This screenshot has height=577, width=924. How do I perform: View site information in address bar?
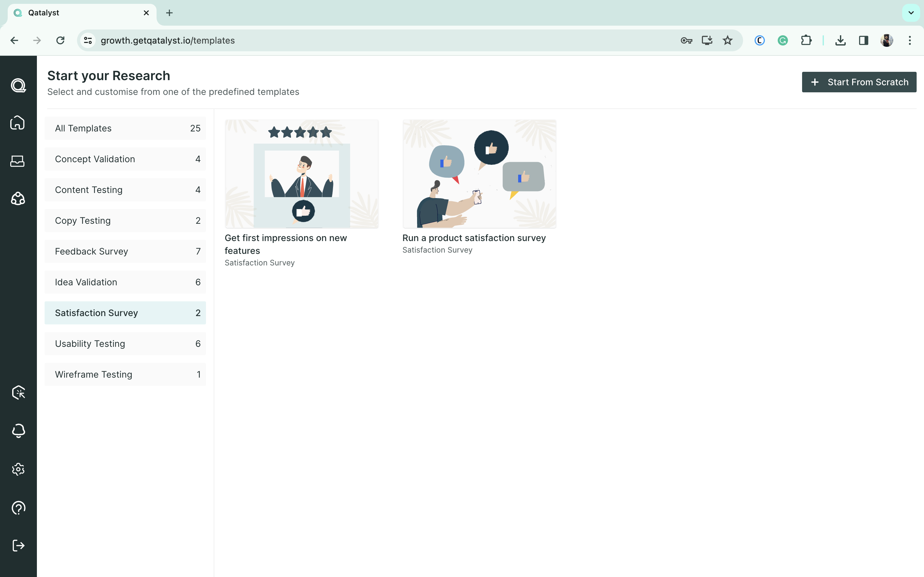[x=88, y=40]
